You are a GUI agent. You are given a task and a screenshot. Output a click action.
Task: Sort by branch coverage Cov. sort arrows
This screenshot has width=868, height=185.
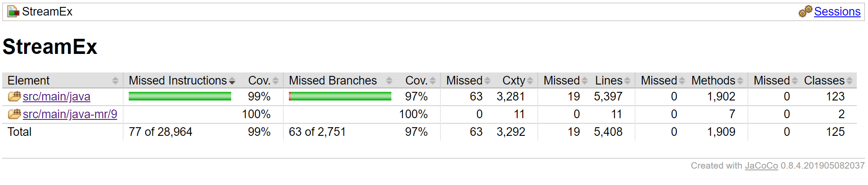pyautogui.click(x=433, y=81)
